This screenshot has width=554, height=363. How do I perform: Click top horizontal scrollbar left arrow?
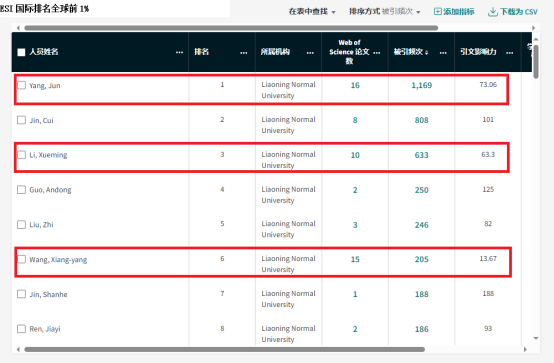pyautogui.click(x=18, y=28)
